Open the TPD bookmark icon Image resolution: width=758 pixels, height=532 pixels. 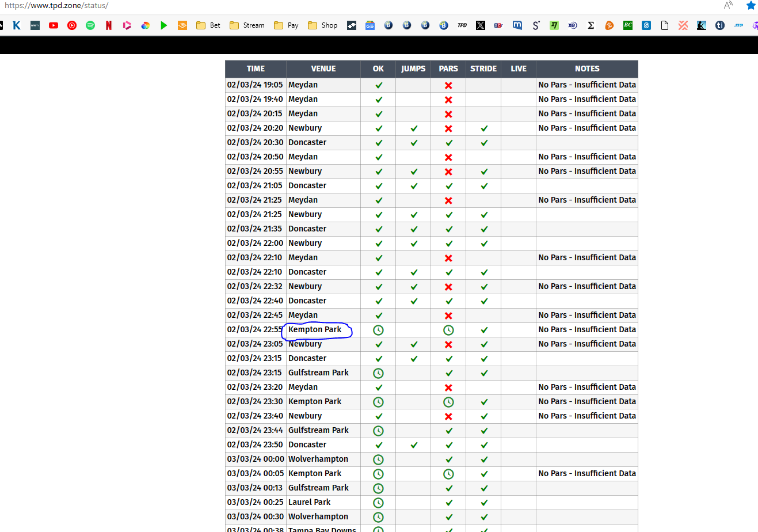[x=462, y=25]
